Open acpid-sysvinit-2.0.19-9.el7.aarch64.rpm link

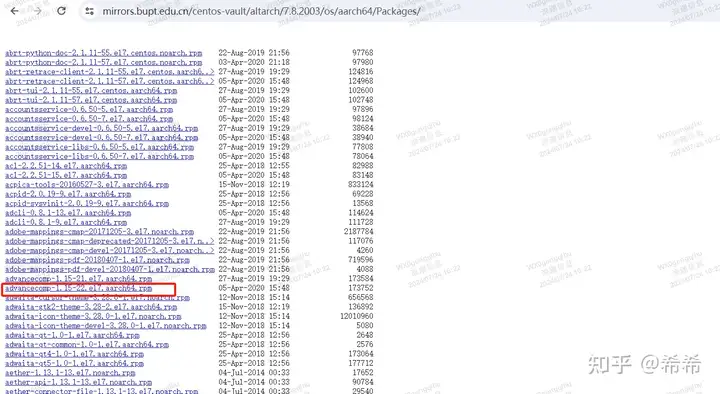[x=87, y=203]
